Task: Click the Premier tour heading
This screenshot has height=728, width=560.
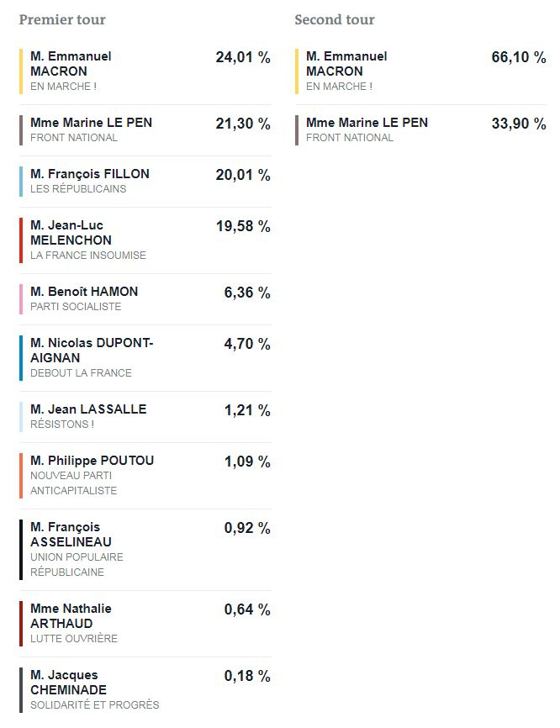Action: coord(62,19)
